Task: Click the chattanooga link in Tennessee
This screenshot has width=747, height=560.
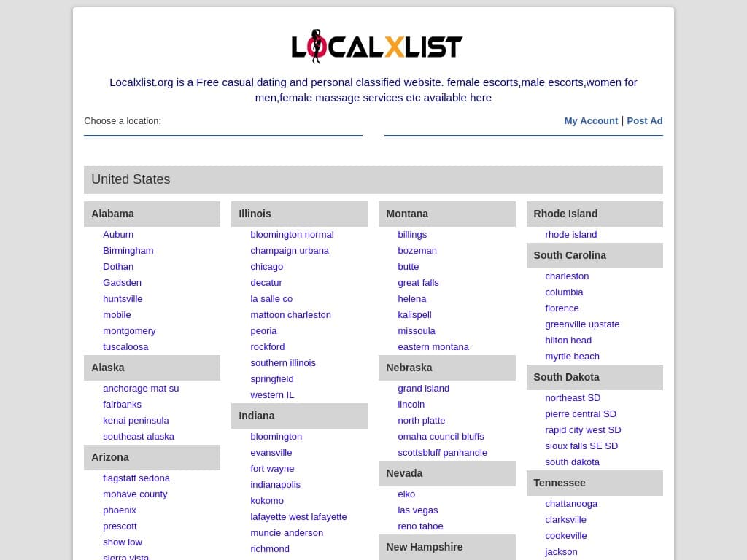Action: 571,503
